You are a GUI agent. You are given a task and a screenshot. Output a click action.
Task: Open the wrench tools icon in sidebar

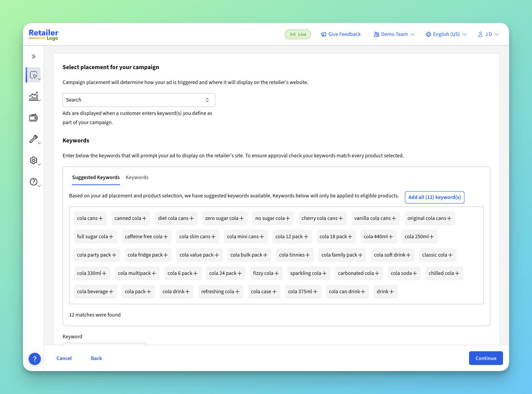tap(34, 139)
